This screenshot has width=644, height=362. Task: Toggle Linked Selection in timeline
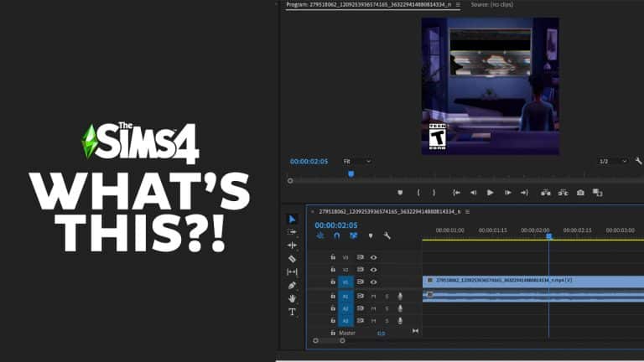pyautogui.click(x=353, y=235)
